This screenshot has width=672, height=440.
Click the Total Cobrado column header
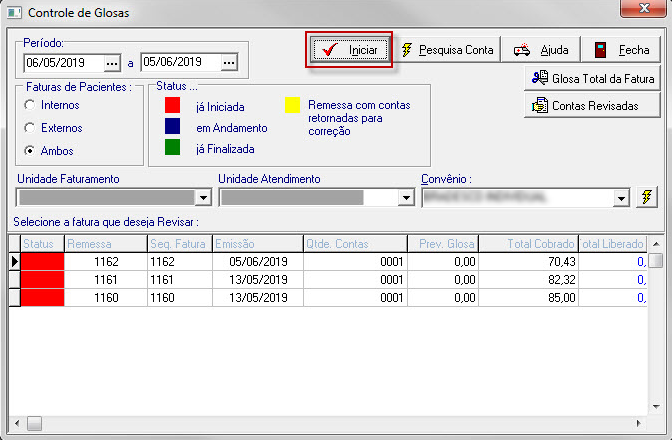pos(528,244)
